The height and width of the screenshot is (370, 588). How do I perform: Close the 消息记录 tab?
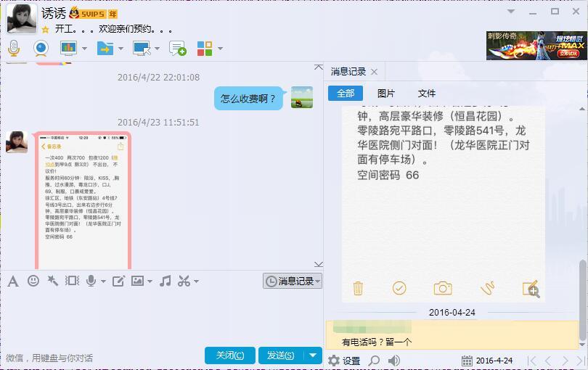(x=374, y=72)
